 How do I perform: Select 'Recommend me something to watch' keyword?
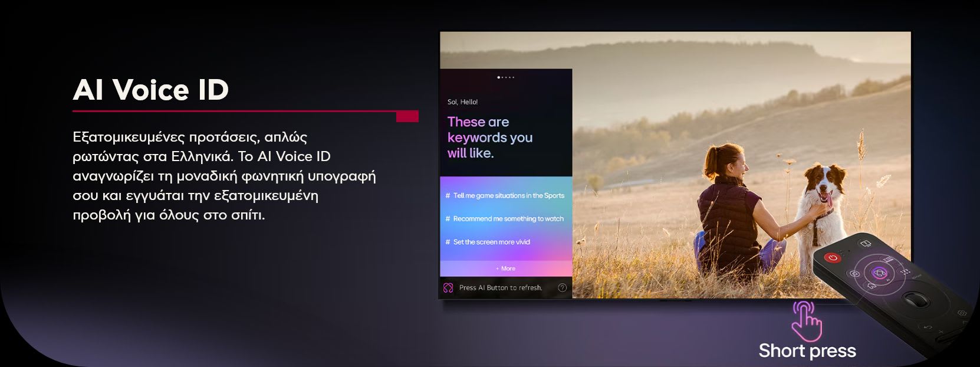pos(505,219)
